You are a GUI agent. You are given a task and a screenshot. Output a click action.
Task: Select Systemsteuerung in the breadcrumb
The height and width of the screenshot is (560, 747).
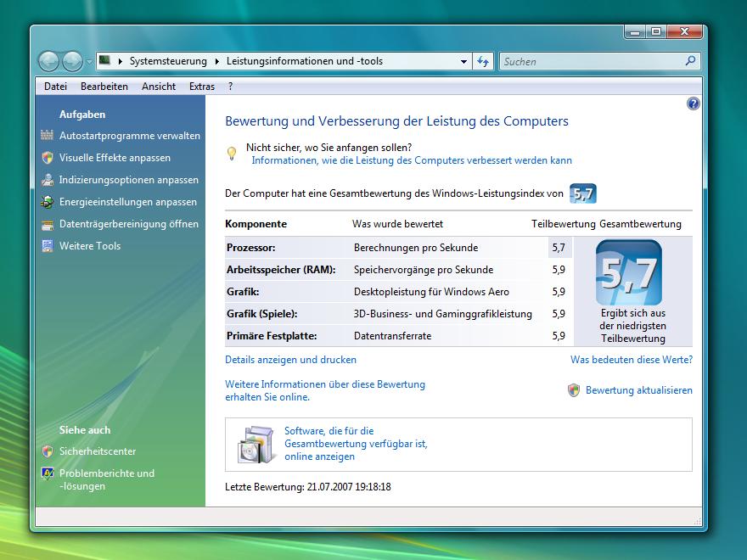click(x=168, y=61)
